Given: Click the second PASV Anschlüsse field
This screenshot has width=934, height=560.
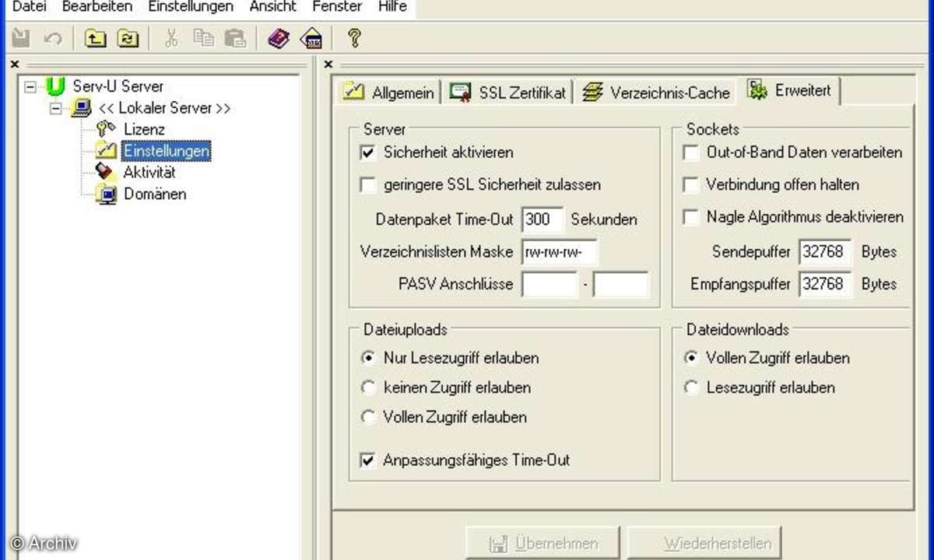Looking at the screenshot, I should (x=620, y=284).
